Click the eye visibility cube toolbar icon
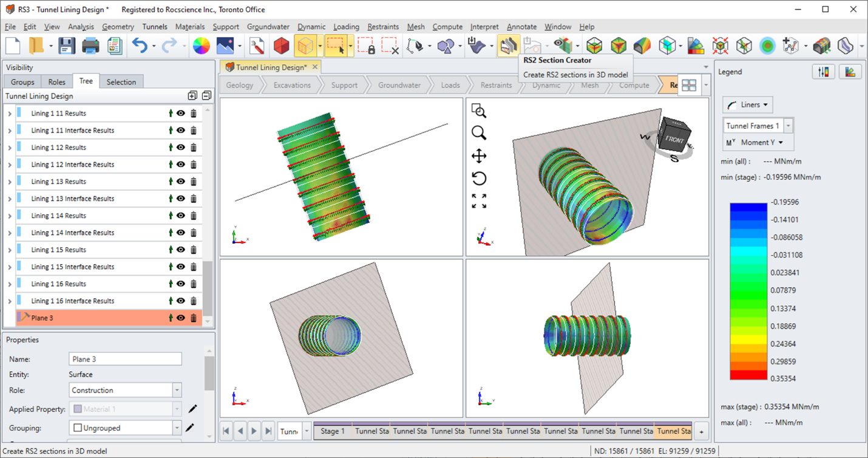 (x=563, y=46)
